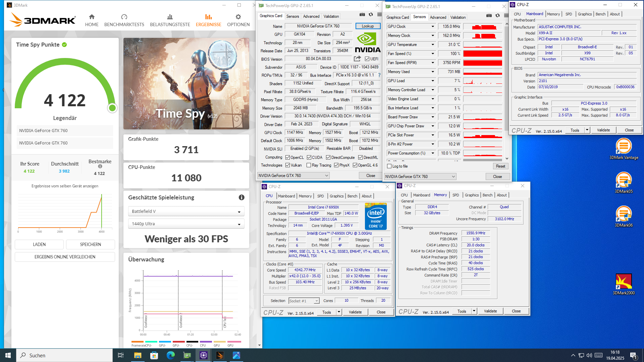Click Validate in CPU-Z Memory window
Screen dimensions: 644x362
point(490,311)
